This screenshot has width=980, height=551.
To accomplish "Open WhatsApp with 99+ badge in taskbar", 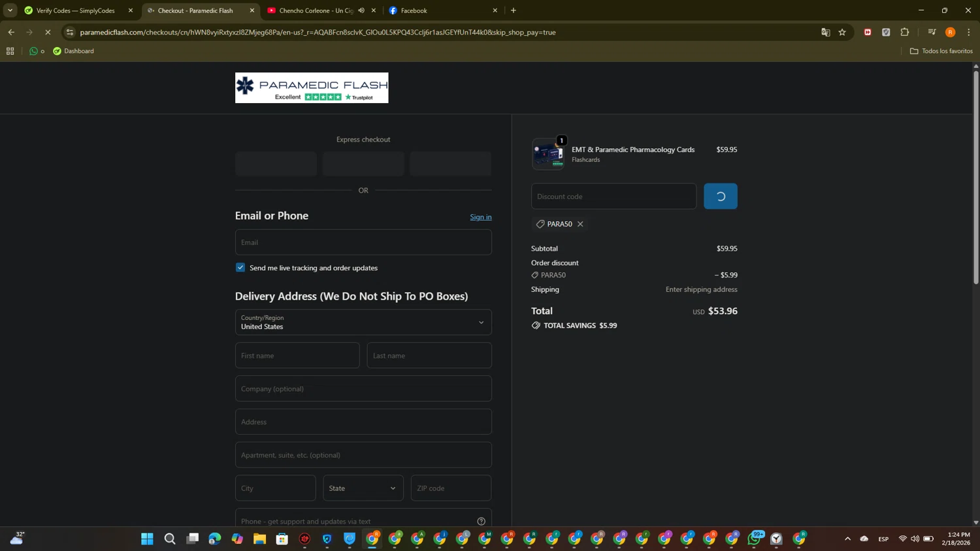I will [x=755, y=539].
